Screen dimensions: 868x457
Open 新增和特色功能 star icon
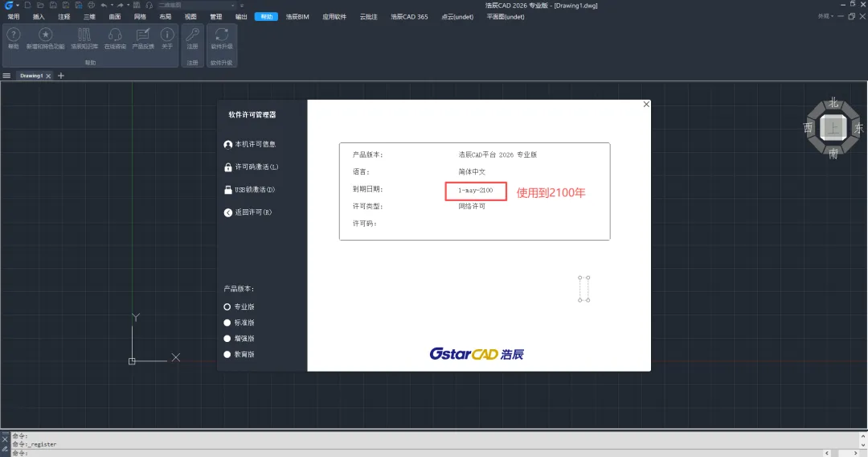pyautogui.click(x=45, y=39)
